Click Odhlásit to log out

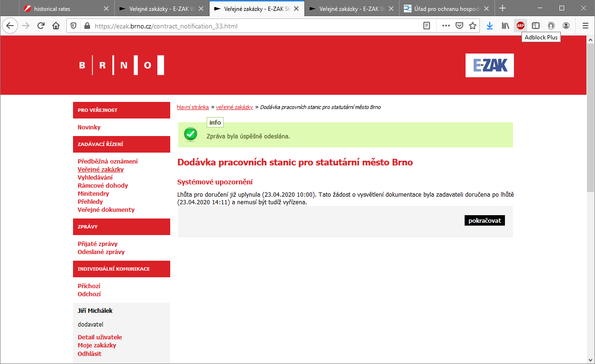coord(90,354)
